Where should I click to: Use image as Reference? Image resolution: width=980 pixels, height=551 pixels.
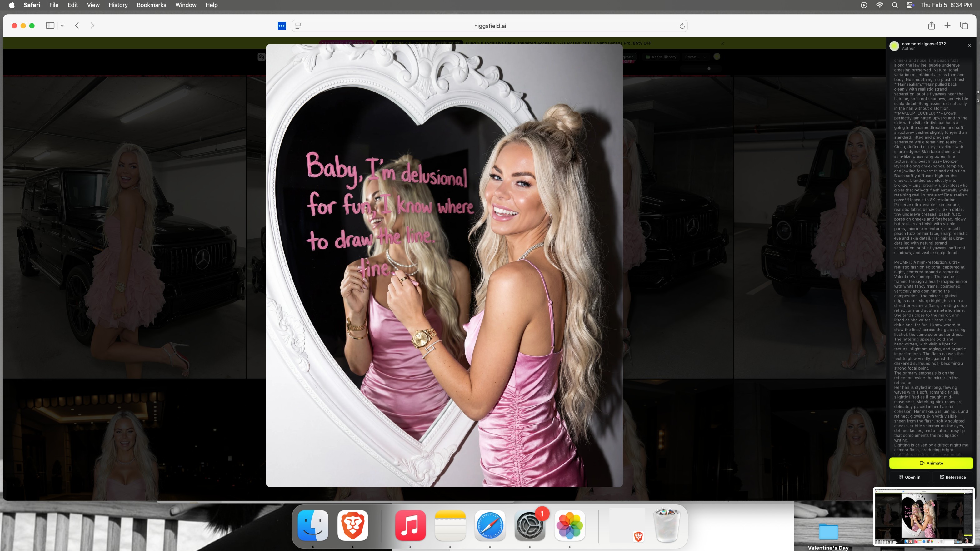(x=952, y=477)
